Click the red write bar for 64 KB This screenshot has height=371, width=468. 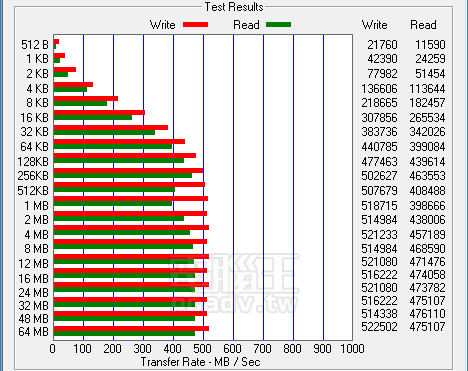[119, 142]
